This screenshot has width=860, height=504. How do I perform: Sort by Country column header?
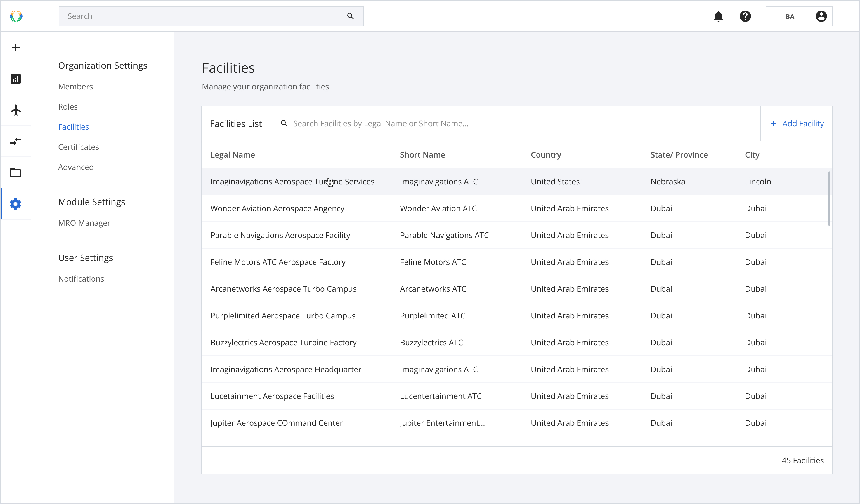pyautogui.click(x=546, y=155)
